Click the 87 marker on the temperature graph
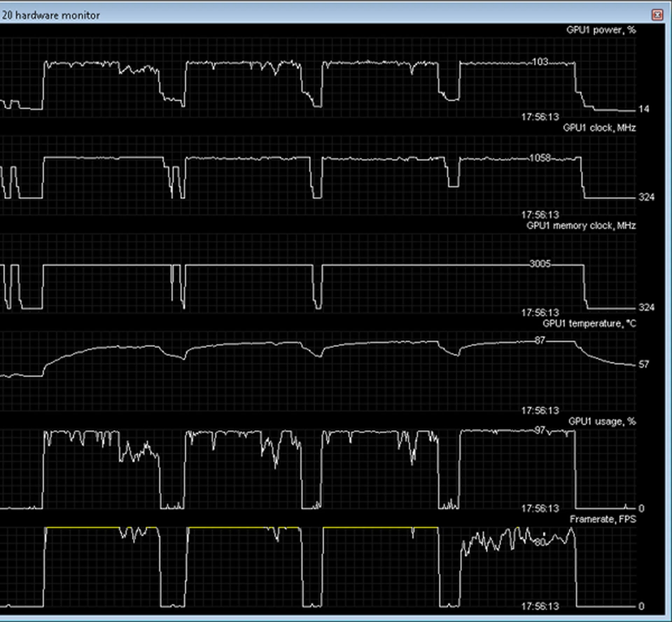The height and width of the screenshot is (622, 672). pos(540,340)
